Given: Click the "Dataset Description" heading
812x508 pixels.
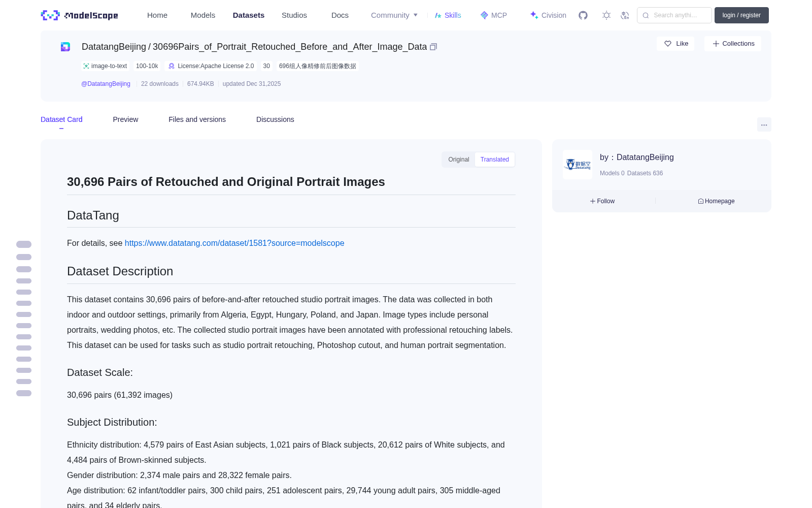Looking at the screenshot, I should click(x=120, y=271).
